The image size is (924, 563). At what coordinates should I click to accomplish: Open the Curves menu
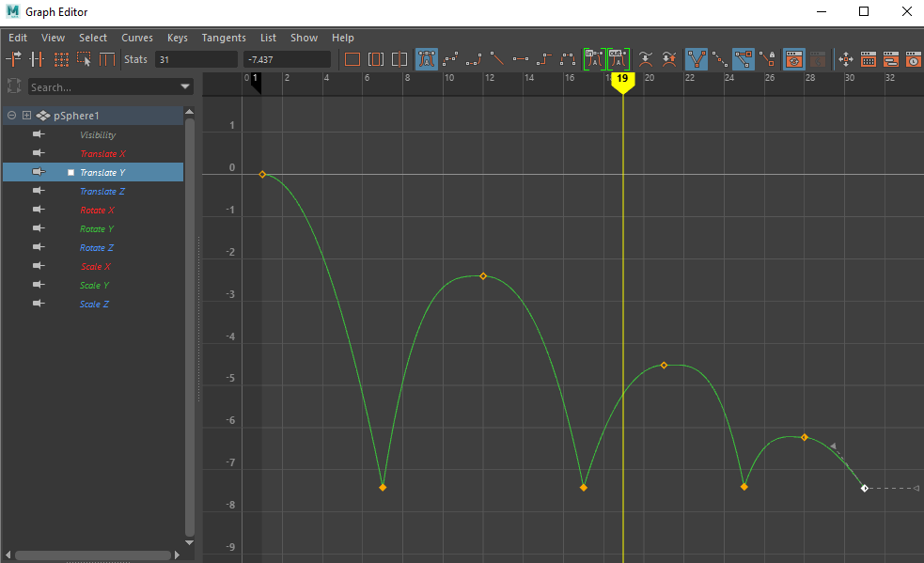point(137,38)
